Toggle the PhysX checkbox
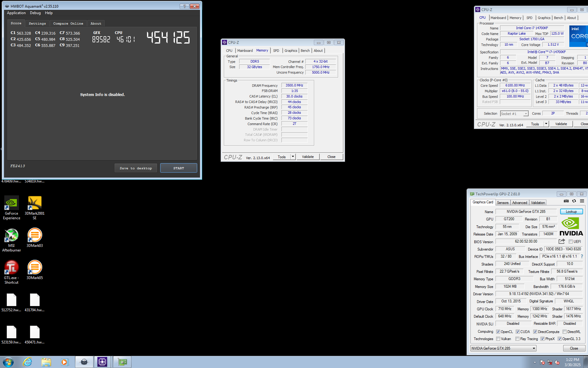This screenshot has width=588, height=368. coord(542,339)
